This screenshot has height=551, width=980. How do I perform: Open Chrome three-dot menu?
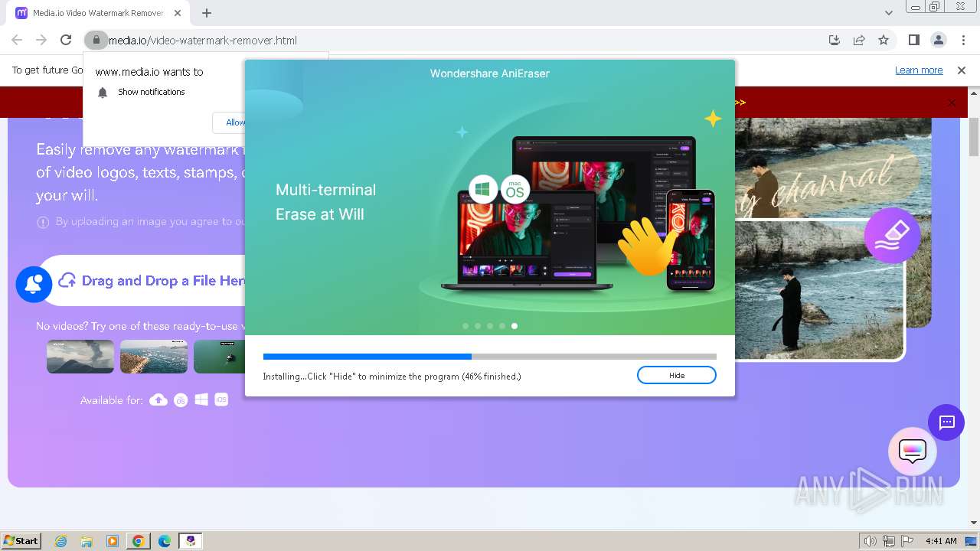[963, 40]
